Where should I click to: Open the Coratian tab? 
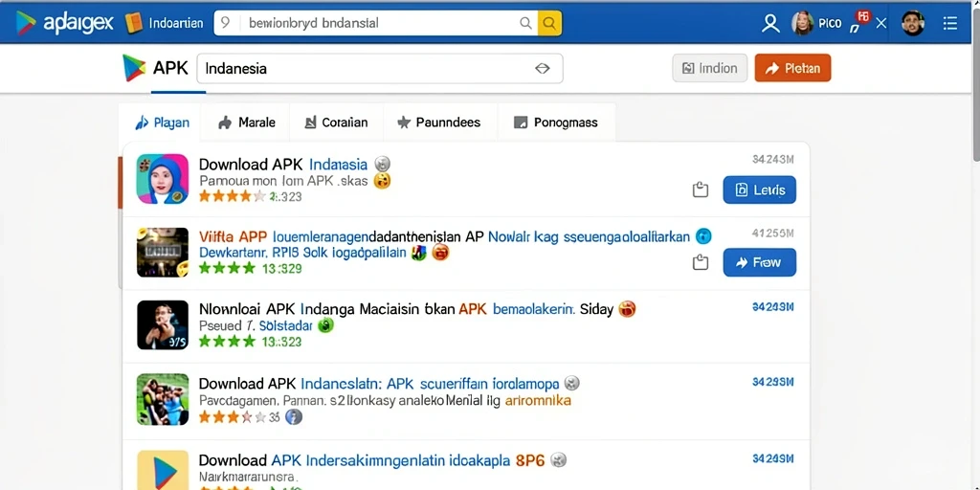pos(336,122)
